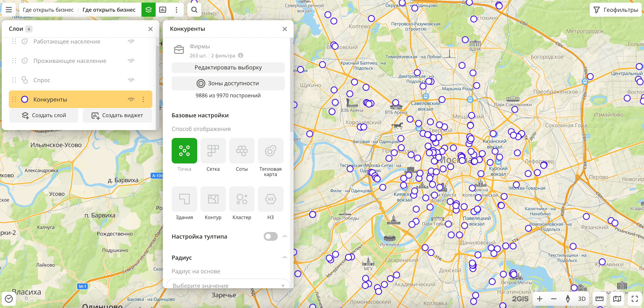The image size is (644, 308).
Task: Click the Создать слой button
Action: click(x=44, y=115)
